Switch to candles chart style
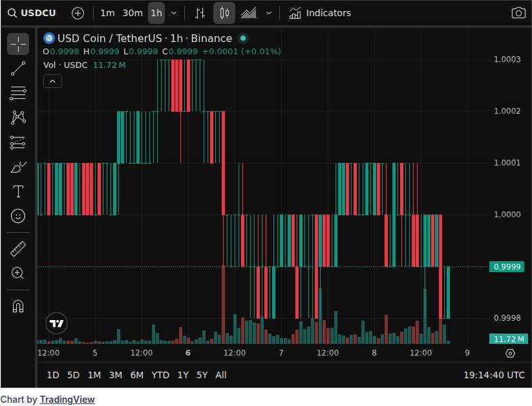 (x=224, y=14)
